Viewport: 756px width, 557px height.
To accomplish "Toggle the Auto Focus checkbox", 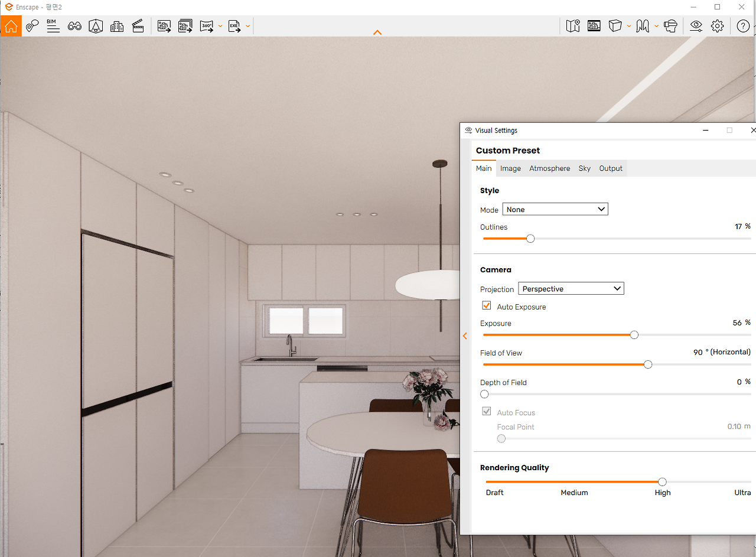I will click(x=486, y=411).
